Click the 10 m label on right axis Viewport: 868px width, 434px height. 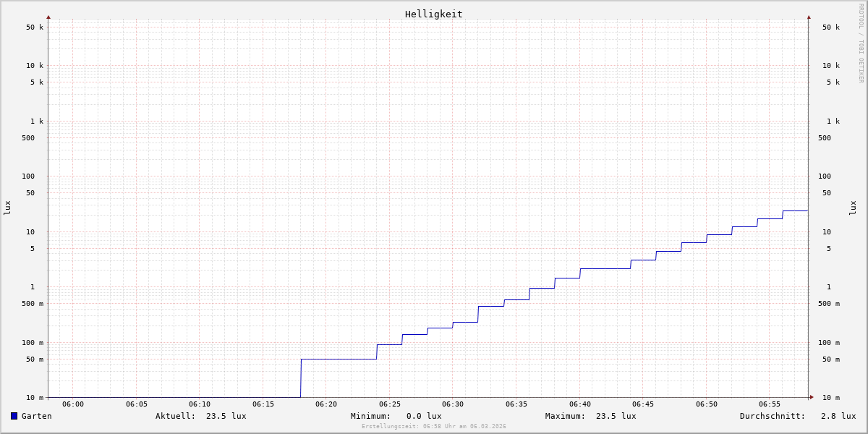(x=831, y=397)
